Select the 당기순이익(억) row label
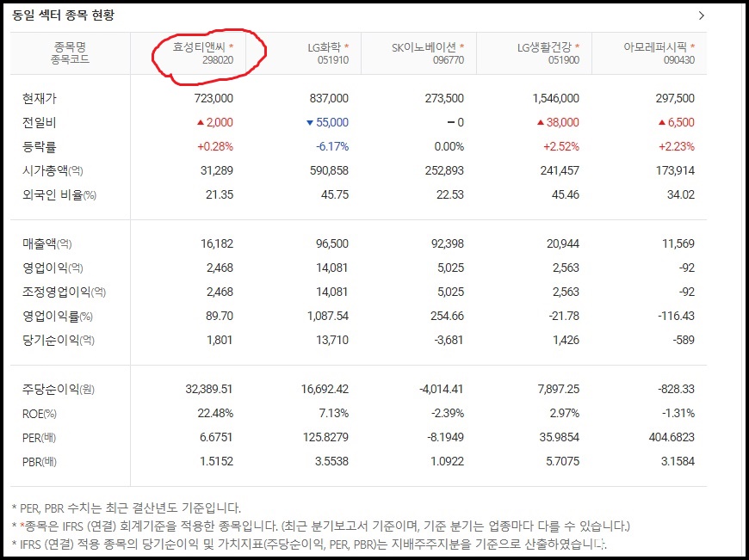This screenshot has width=749, height=560. pos(59,340)
